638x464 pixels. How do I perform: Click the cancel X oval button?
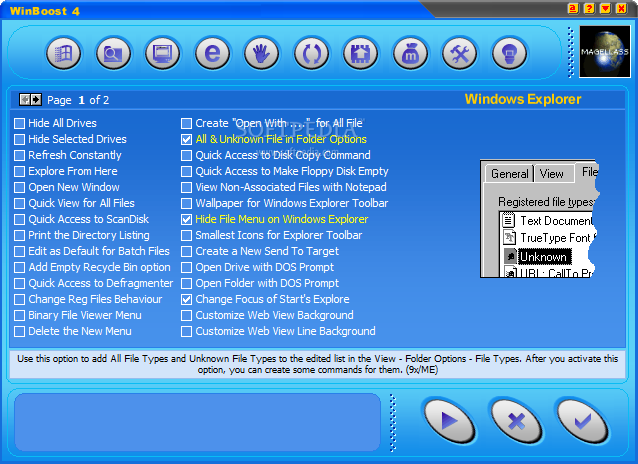[516, 421]
